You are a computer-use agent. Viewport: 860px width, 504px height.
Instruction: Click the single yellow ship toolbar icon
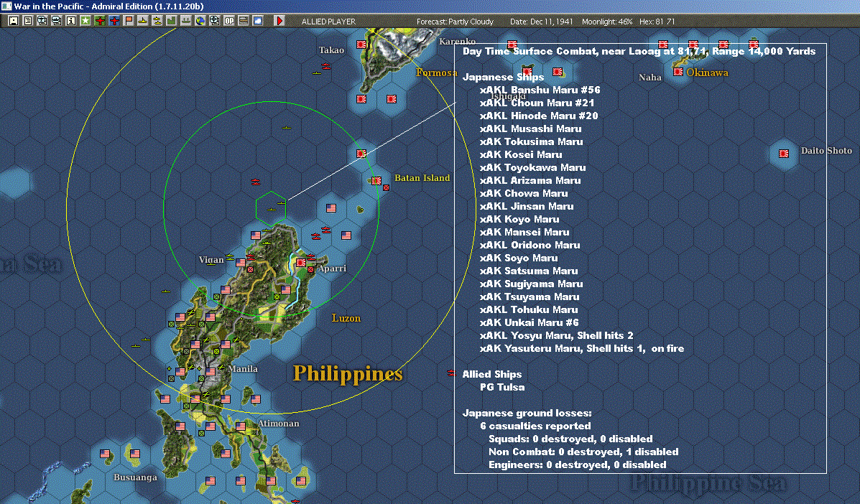142,21
